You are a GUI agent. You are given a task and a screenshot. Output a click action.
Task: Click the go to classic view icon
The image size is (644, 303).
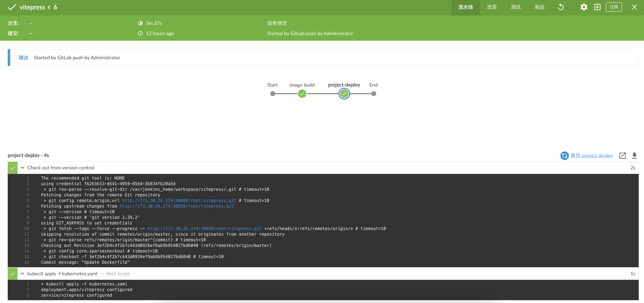pos(597,7)
